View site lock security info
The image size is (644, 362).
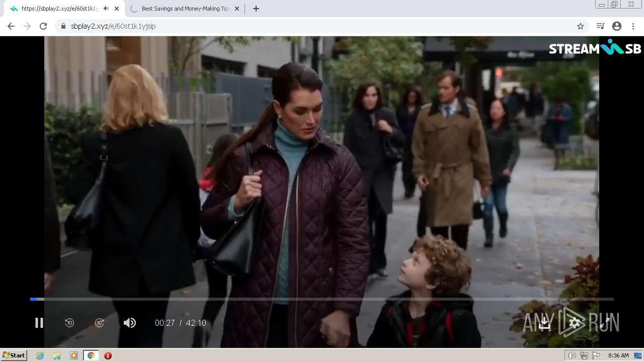click(x=63, y=26)
